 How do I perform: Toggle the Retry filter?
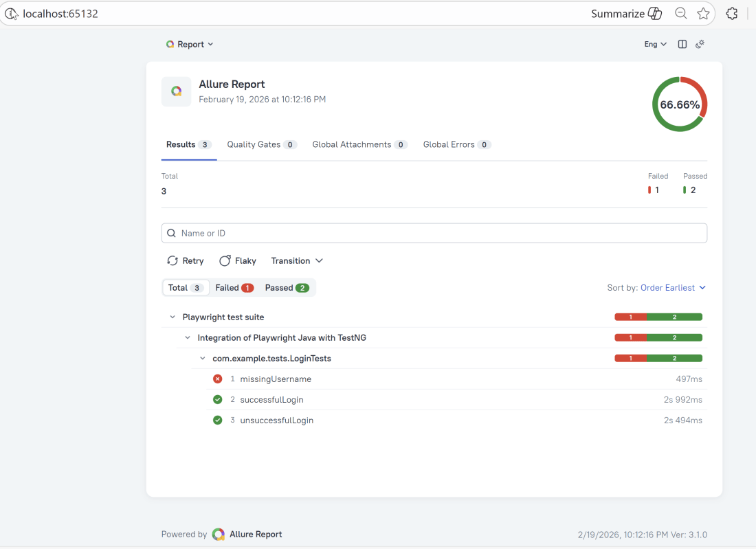[186, 261]
